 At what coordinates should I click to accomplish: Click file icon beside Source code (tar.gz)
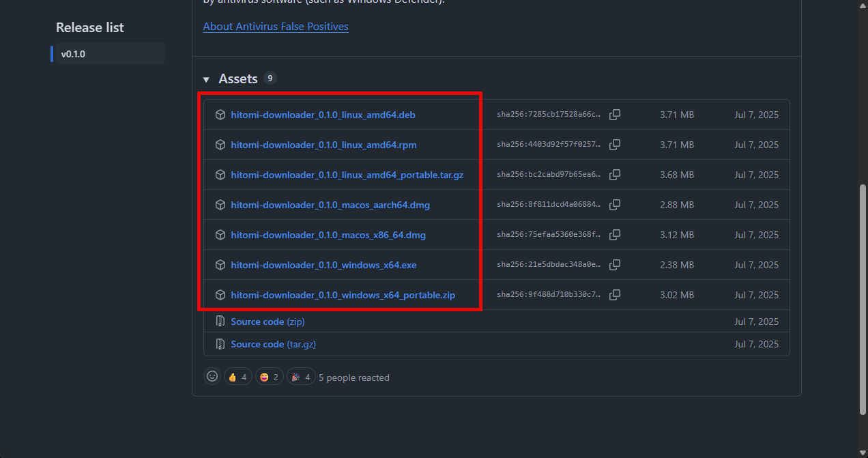point(220,344)
